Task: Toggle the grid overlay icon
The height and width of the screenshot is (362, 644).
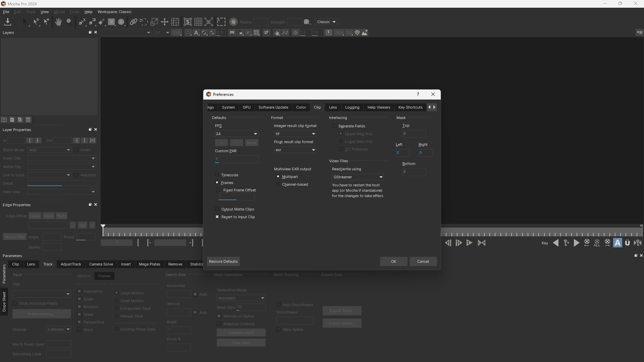Action: pyautogui.click(x=198, y=22)
